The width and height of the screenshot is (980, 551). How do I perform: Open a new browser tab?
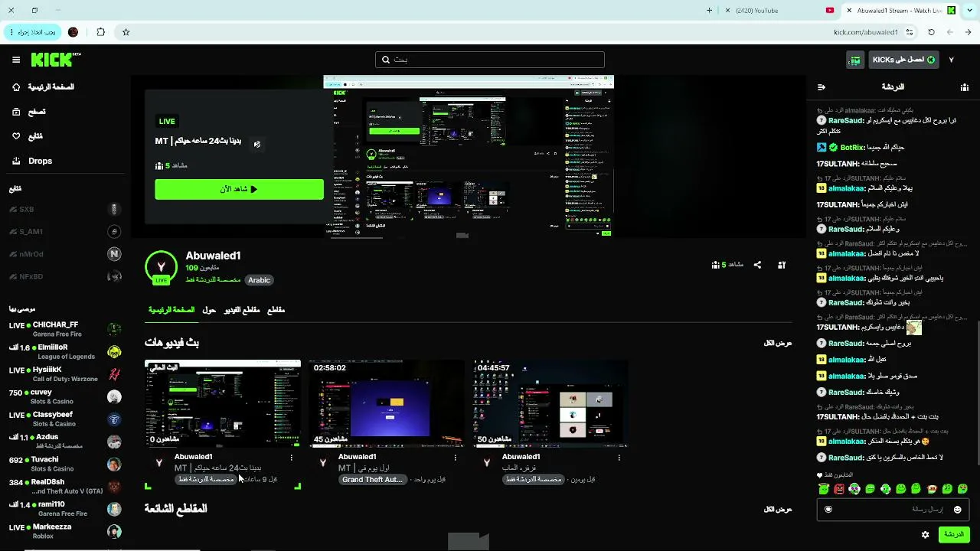click(709, 10)
